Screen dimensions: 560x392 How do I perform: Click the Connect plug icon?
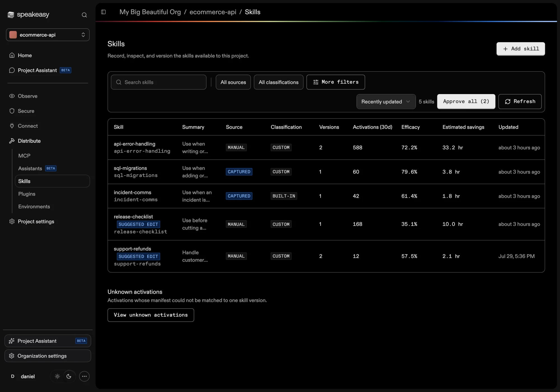click(x=12, y=126)
